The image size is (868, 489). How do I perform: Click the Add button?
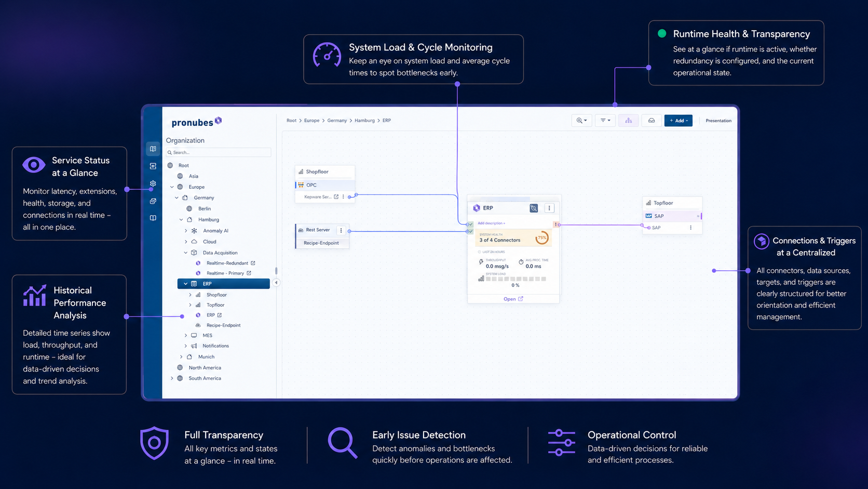(679, 121)
